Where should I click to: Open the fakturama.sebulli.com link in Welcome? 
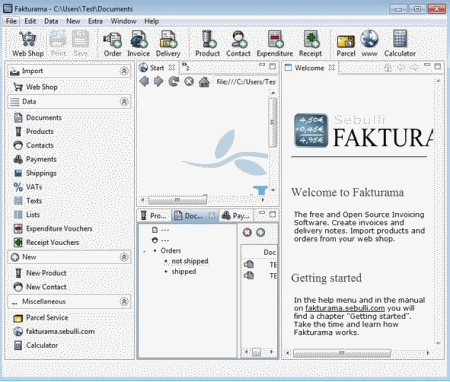point(345,308)
